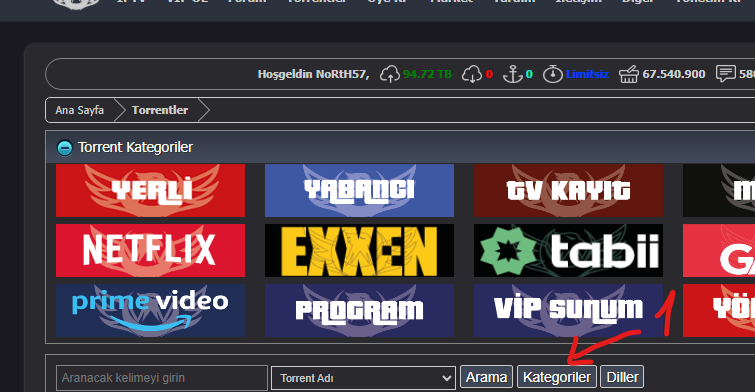Open the VIP Sunum category
The image size is (755, 392).
(568, 311)
